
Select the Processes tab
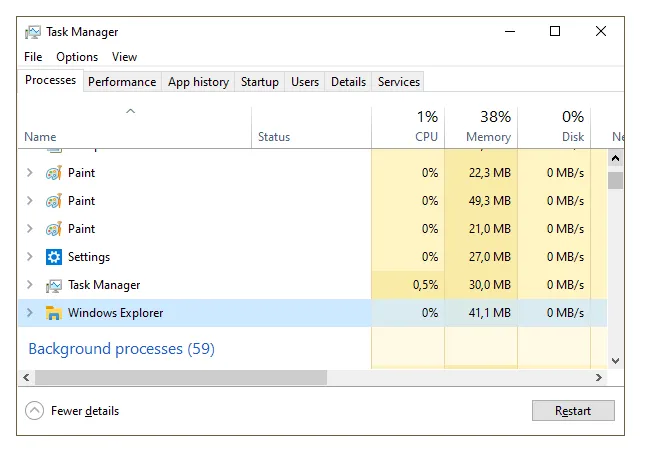click(51, 80)
